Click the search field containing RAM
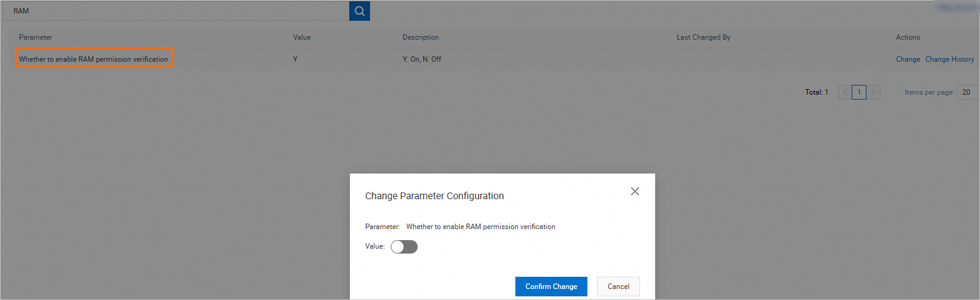Screen dimensions: 980x300 (177, 11)
